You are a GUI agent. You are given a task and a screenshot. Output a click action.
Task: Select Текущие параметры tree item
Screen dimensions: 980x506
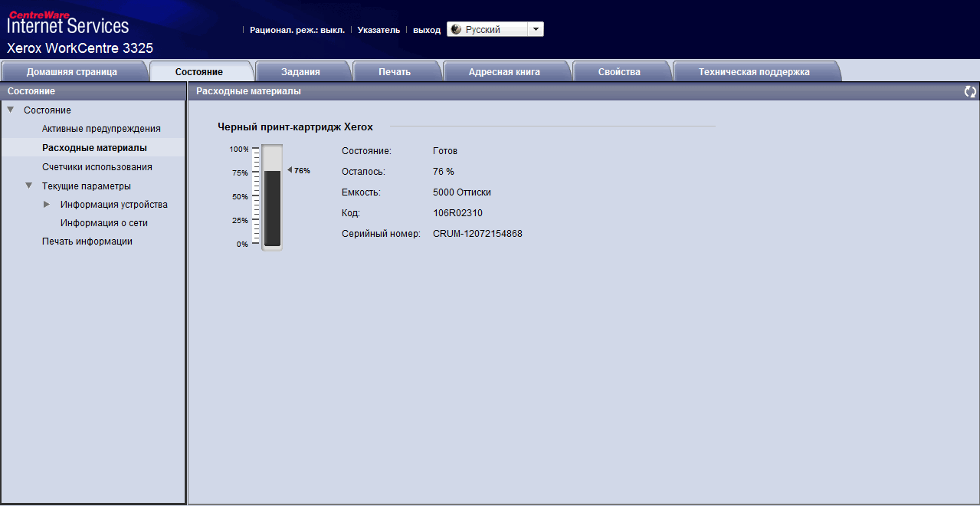point(87,186)
